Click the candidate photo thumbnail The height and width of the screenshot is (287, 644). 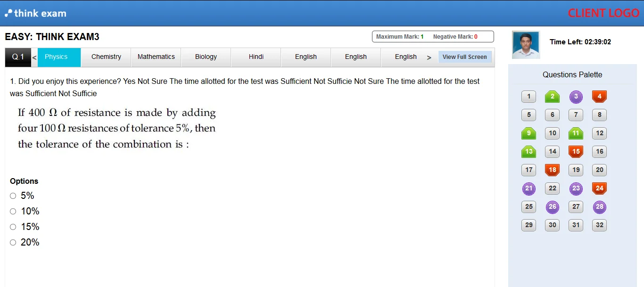coord(525,46)
